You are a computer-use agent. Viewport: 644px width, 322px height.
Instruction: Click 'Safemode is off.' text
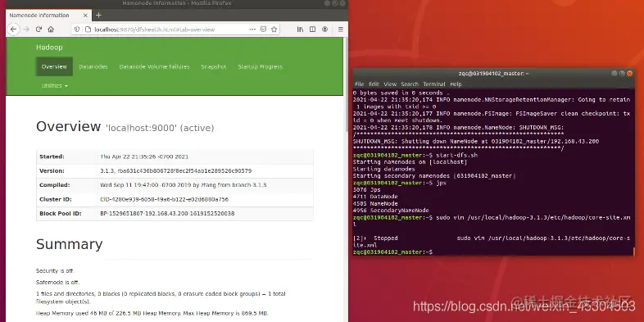point(58,283)
